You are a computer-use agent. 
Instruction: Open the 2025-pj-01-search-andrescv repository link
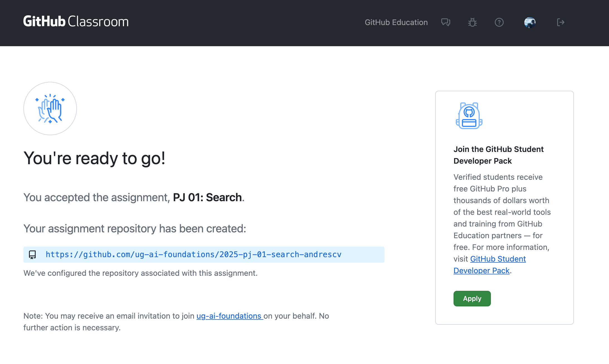[x=193, y=255]
